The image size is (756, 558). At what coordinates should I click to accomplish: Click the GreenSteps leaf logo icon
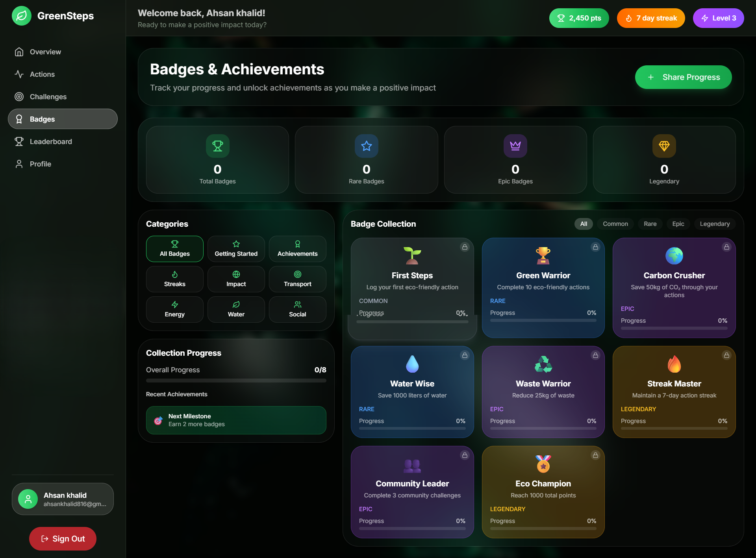click(x=22, y=16)
